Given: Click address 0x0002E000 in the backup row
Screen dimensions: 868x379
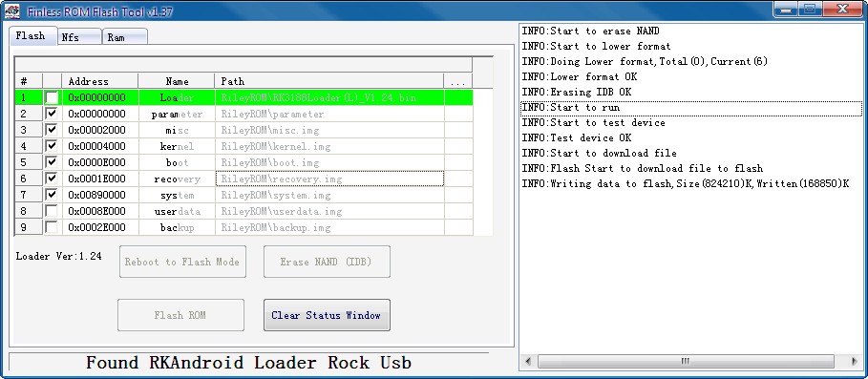Looking at the screenshot, I should [100, 227].
